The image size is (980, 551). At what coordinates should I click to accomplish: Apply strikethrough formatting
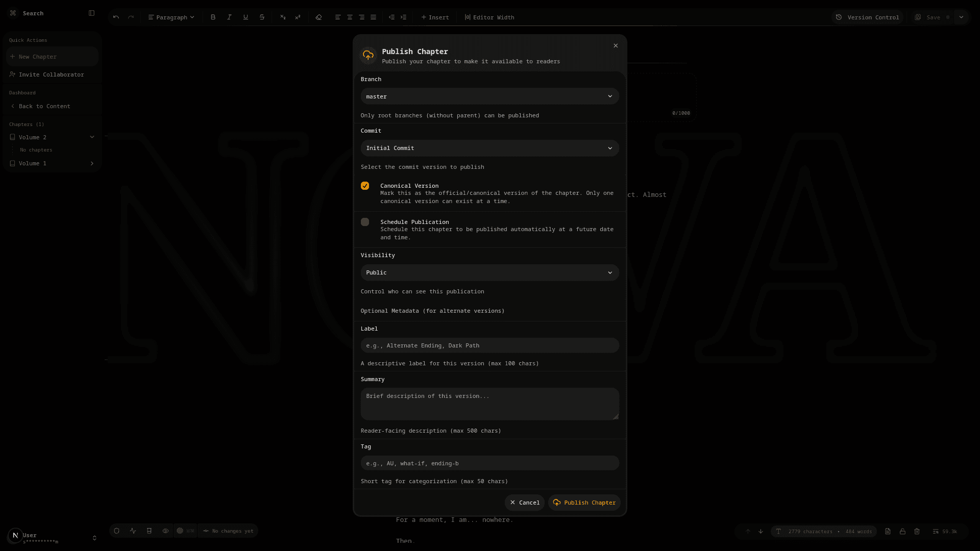[262, 17]
